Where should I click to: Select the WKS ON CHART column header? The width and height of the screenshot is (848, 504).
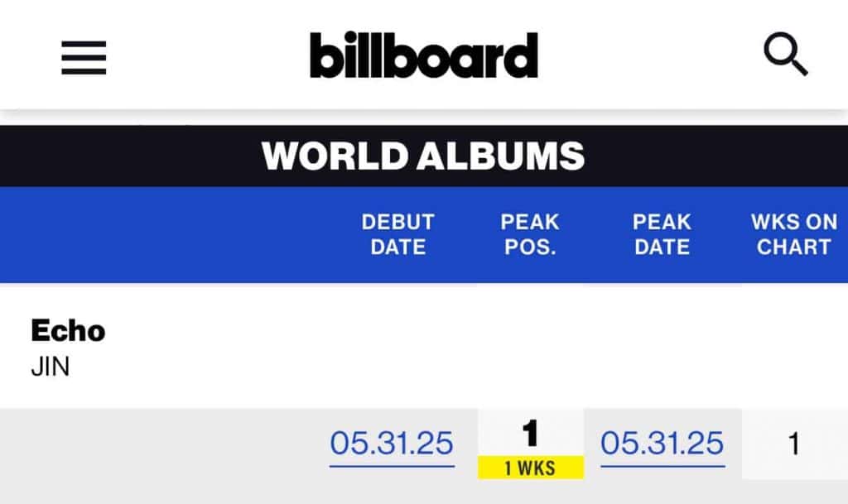click(x=793, y=234)
